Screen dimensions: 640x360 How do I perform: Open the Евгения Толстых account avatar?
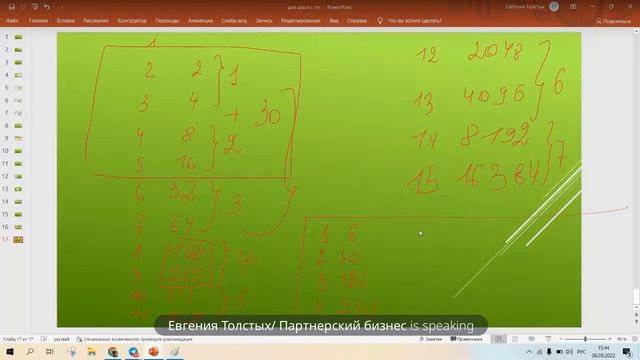[554, 7]
